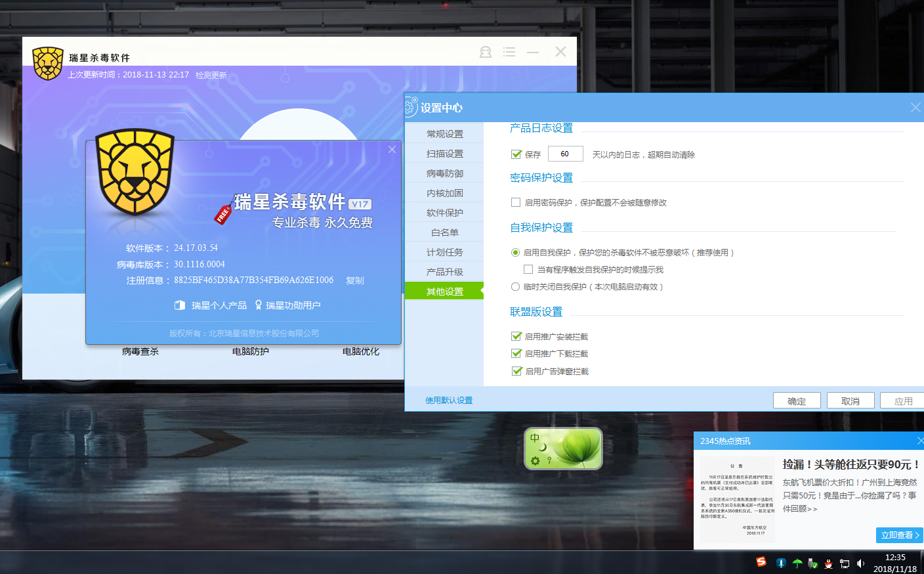Click the 确定 button in settings
Viewport: 924px width, 574px height.
click(x=797, y=401)
